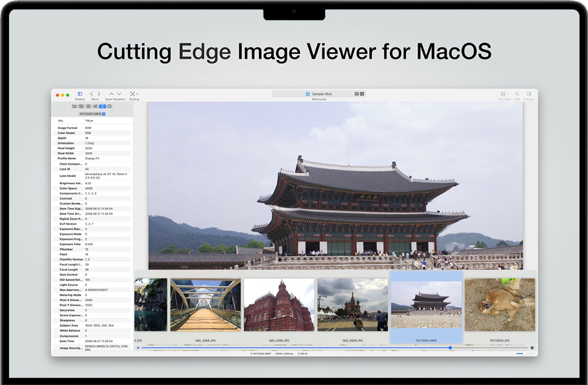Select the image tab in sidebar

pos(81,106)
